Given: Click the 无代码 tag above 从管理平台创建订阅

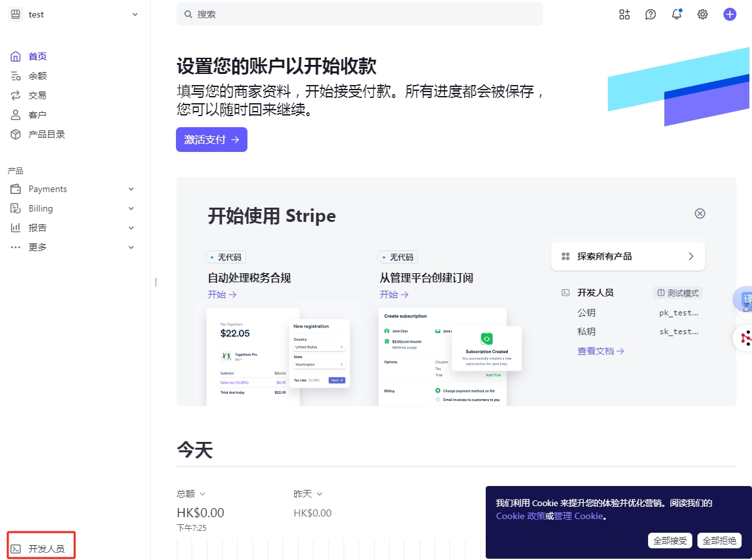Looking at the screenshot, I should pos(397,257).
